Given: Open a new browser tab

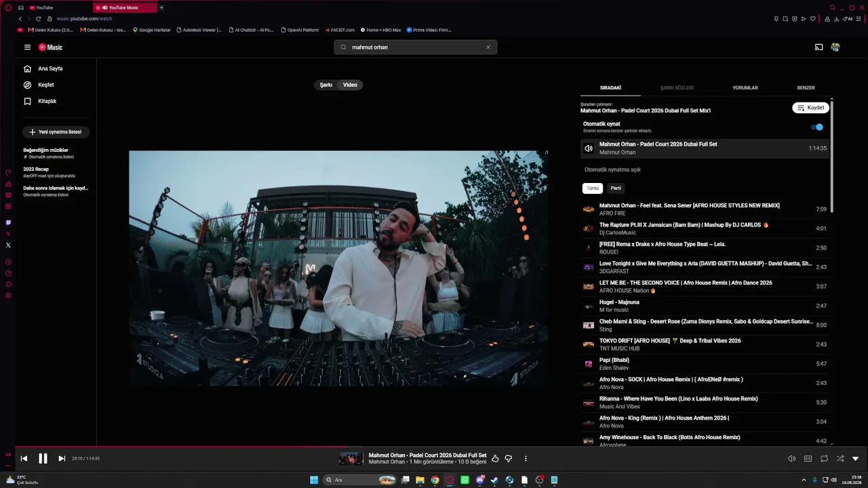Looking at the screenshot, I should (x=161, y=7).
